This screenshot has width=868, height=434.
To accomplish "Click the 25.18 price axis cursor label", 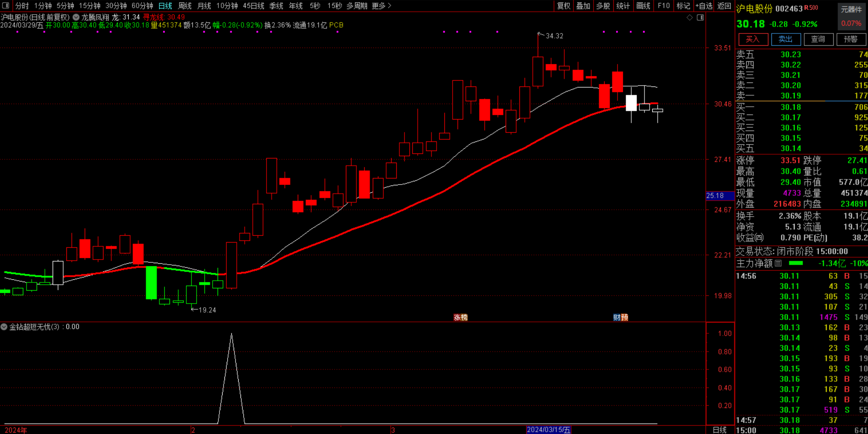I will pos(720,195).
